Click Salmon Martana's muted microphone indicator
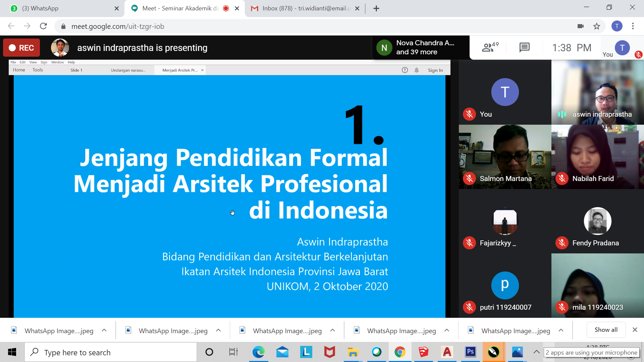This screenshot has width=644, height=362. click(469, 179)
